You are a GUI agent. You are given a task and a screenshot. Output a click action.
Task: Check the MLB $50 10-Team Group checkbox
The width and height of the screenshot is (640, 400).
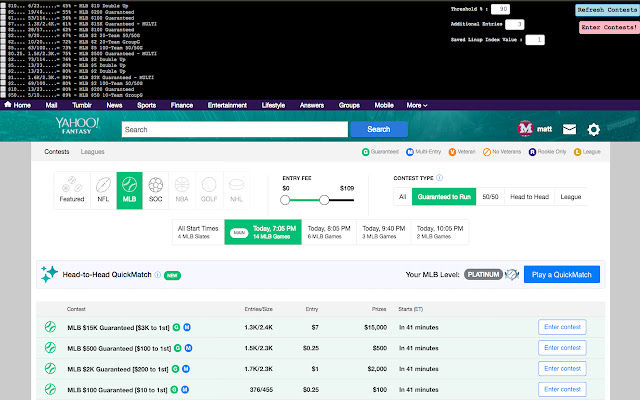(3, 95)
